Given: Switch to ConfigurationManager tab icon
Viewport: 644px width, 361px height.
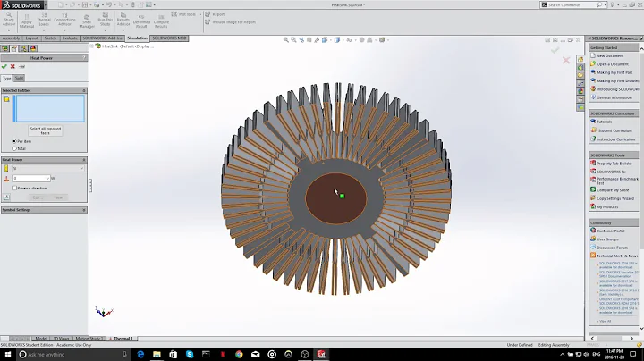Looking at the screenshot, I should 23,48.
